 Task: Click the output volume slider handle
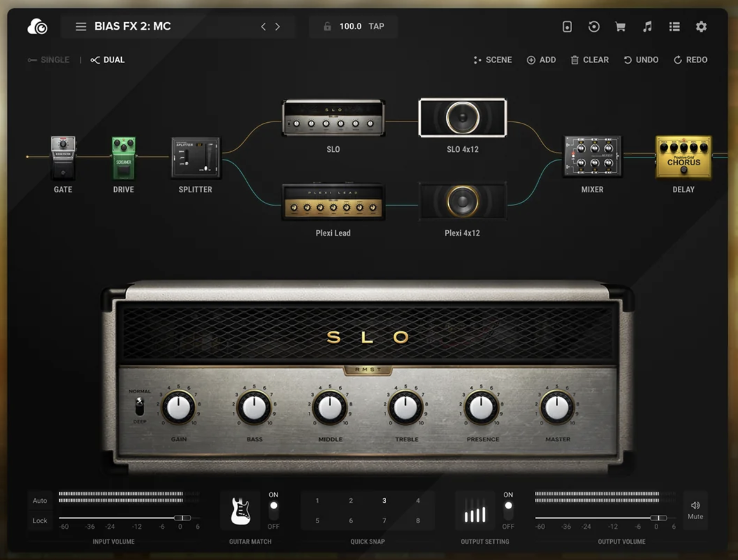click(x=658, y=517)
